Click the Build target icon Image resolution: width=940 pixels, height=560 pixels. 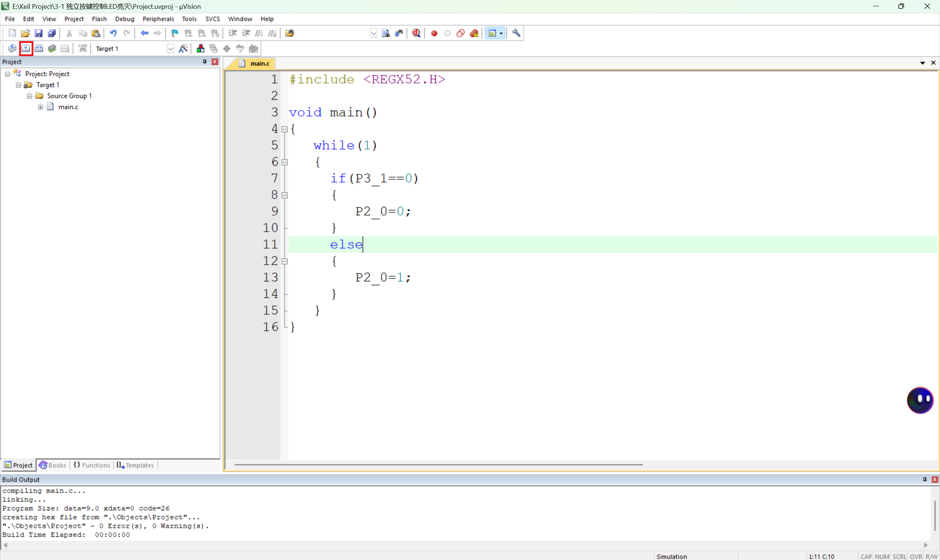tap(26, 48)
